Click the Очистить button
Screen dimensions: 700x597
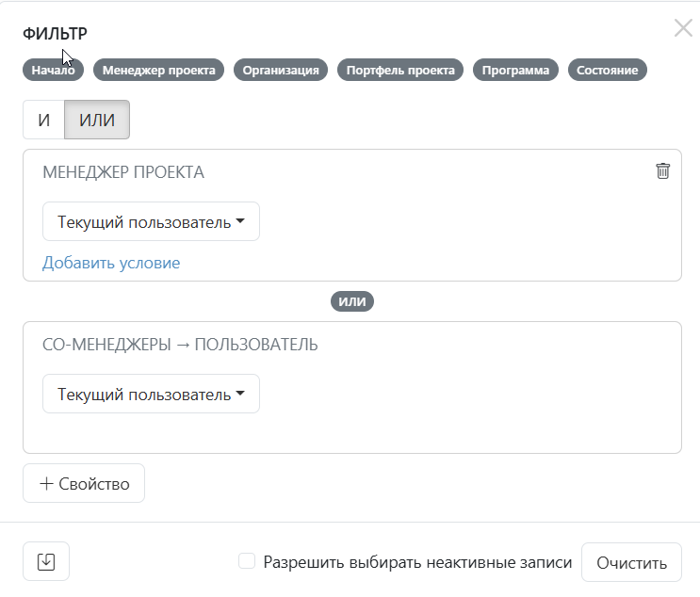631,563
